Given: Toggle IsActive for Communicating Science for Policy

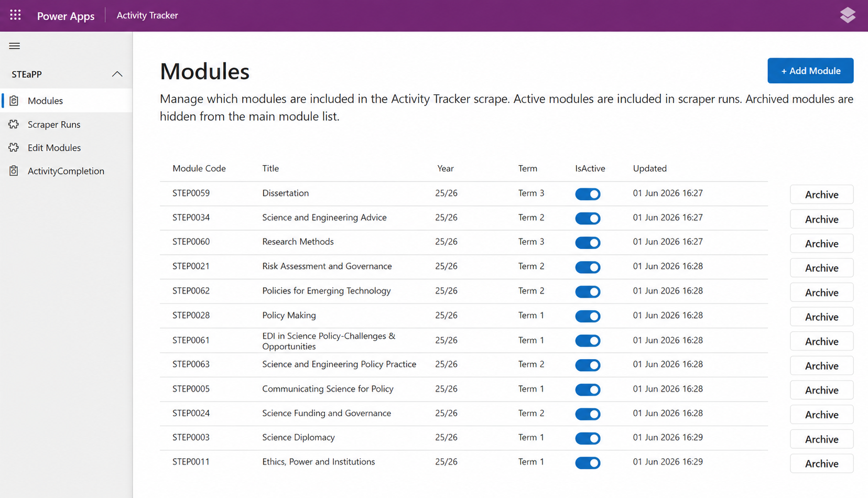Looking at the screenshot, I should tap(588, 389).
